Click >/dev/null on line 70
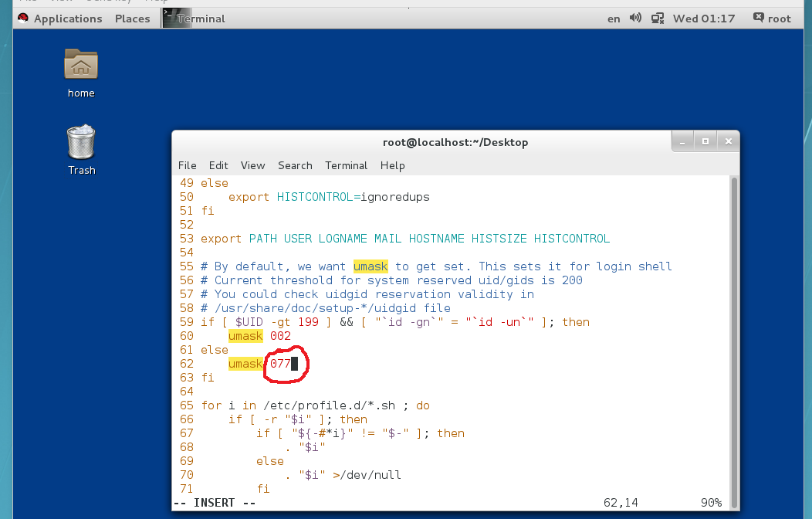 [367, 474]
